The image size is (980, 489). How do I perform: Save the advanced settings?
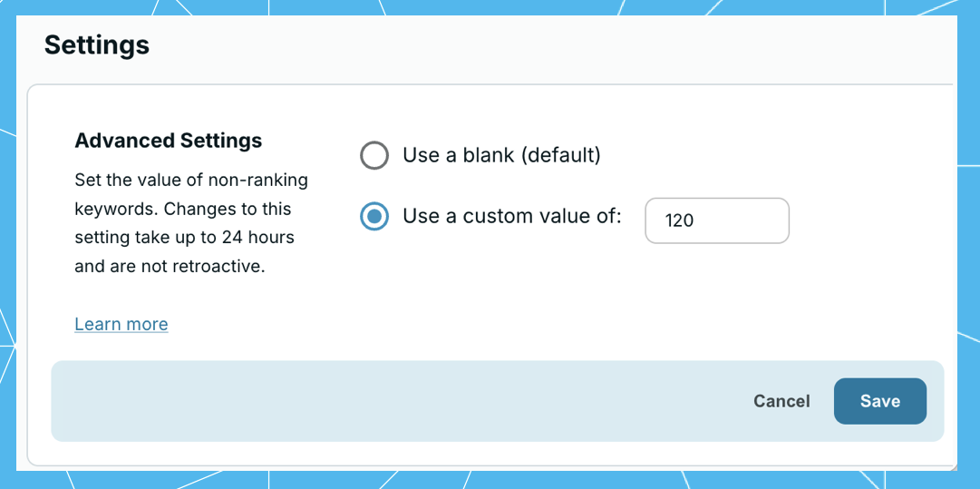(x=879, y=401)
